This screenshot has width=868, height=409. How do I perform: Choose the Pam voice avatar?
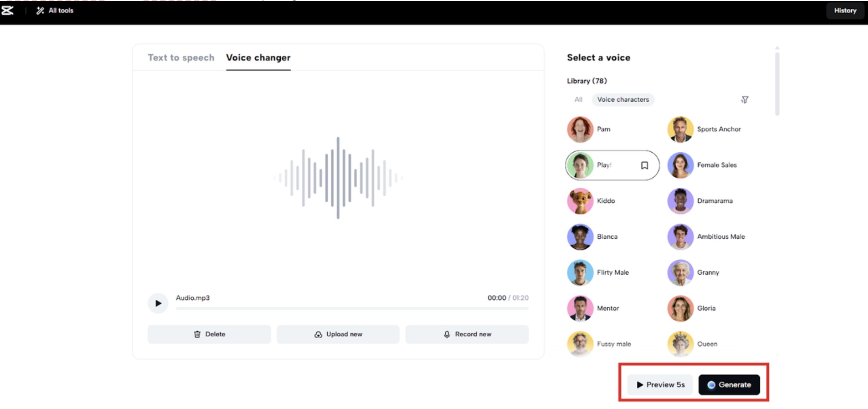[580, 129]
